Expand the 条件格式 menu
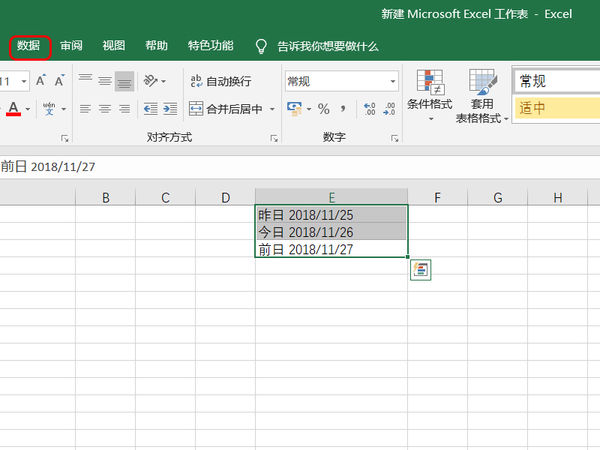Screen dimensions: 600x450 tap(430, 97)
